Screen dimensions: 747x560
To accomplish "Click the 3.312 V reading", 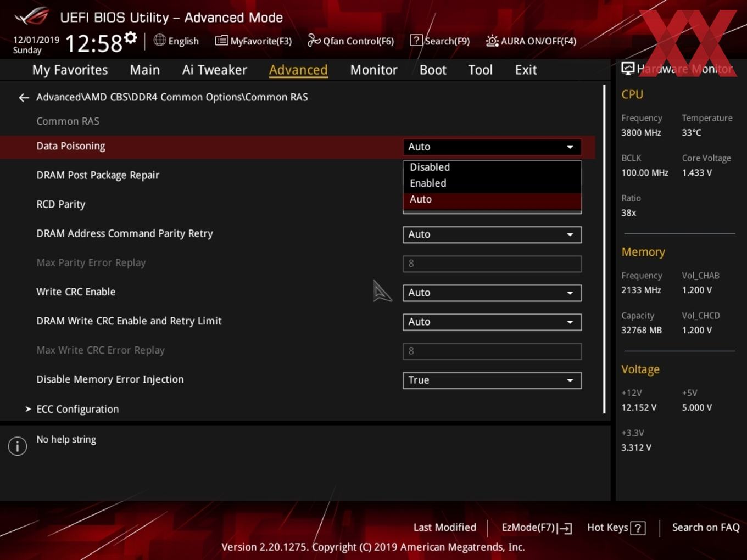I will [x=636, y=447].
